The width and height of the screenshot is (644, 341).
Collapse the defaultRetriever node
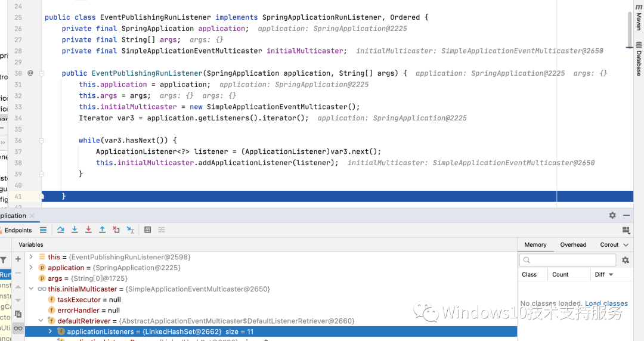pos(41,321)
